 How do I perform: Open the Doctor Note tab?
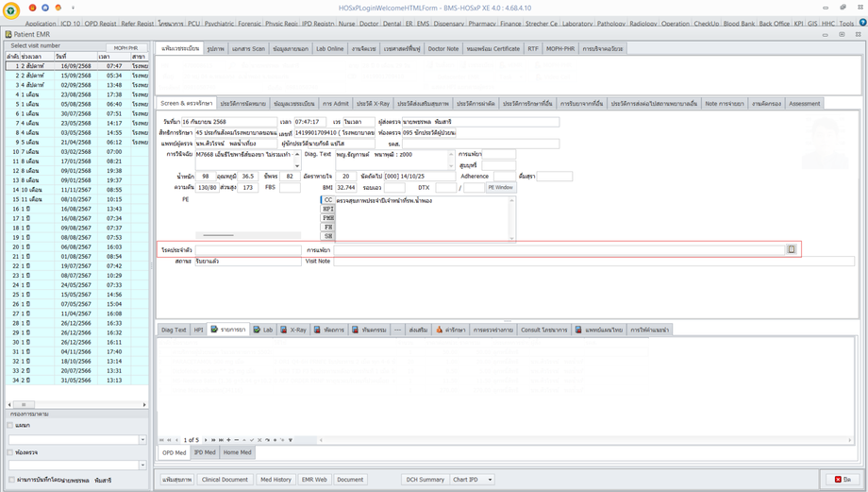click(442, 49)
